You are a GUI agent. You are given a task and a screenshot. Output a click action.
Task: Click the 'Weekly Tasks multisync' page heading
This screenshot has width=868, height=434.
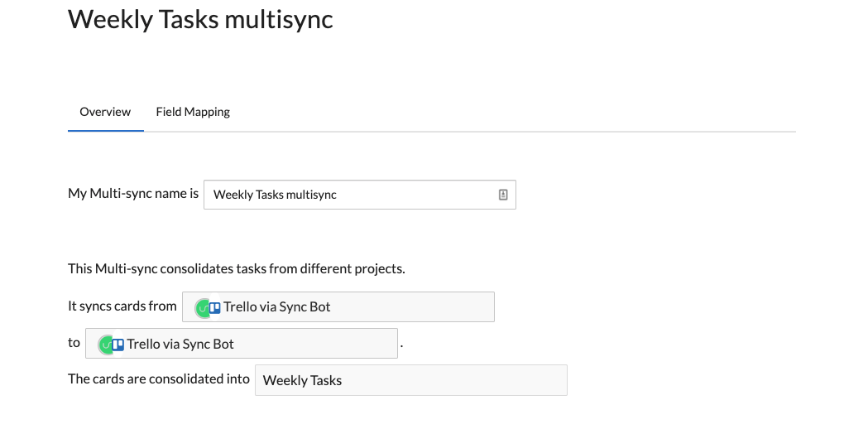[x=200, y=19]
